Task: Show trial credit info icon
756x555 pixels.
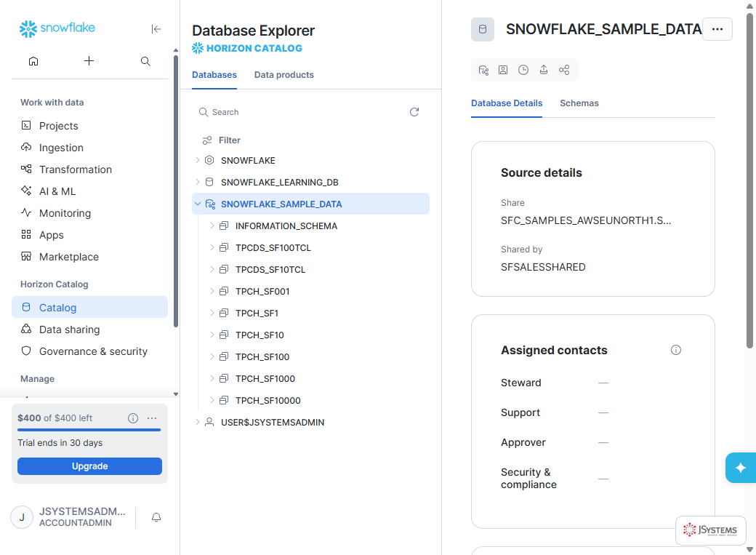Action: pyautogui.click(x=133, y=418)
